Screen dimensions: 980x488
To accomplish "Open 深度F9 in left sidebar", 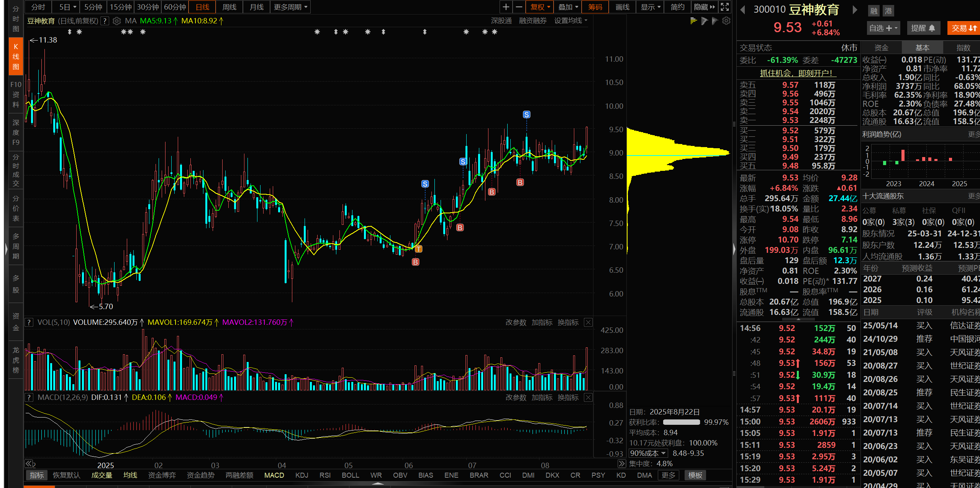I will pyautogui.click(x=16, y=132).
